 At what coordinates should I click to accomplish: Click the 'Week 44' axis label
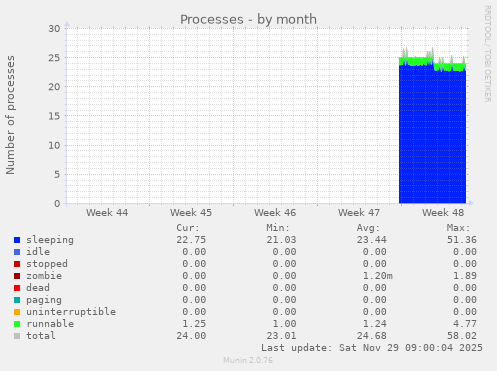pos(107,213)
